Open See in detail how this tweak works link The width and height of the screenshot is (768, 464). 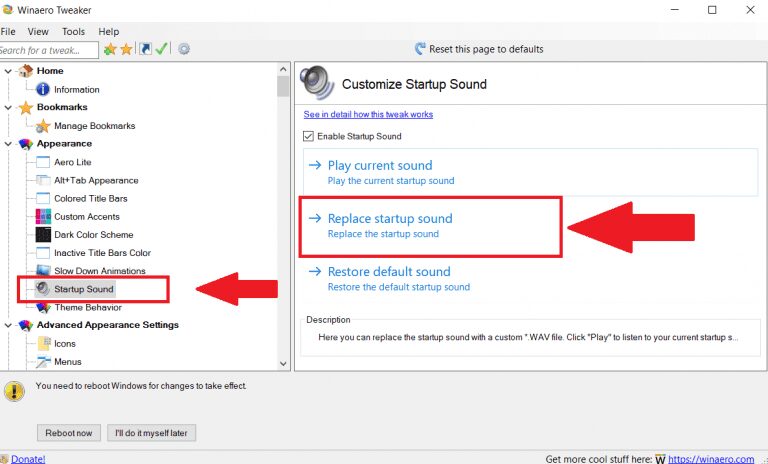tap(368, 114)
